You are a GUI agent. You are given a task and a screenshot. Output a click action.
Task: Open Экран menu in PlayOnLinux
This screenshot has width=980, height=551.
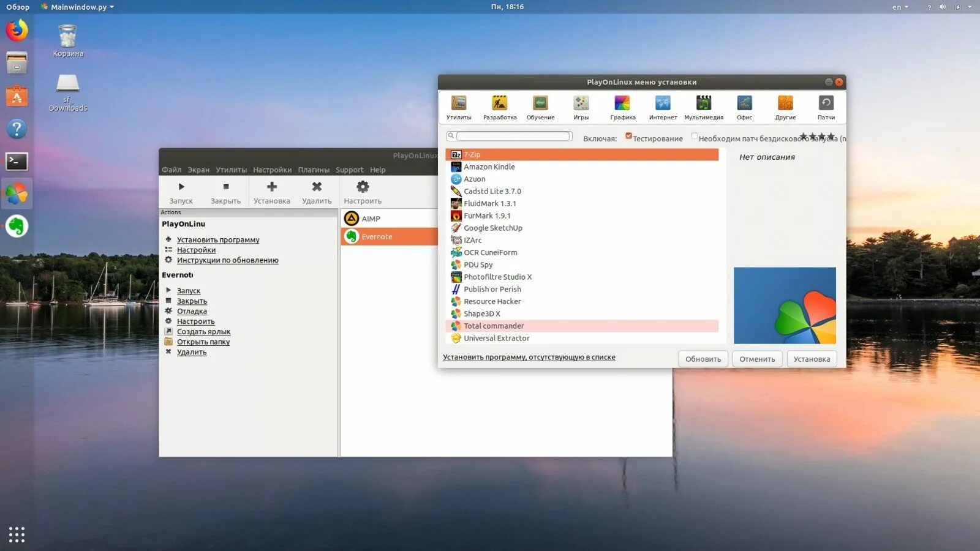[x=198, y=170]
